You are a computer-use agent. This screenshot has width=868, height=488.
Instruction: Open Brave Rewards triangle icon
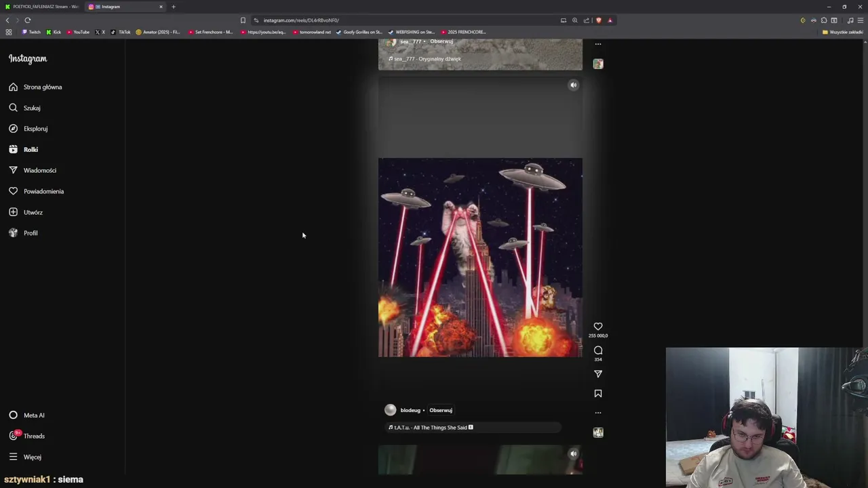tap(610, 20)
